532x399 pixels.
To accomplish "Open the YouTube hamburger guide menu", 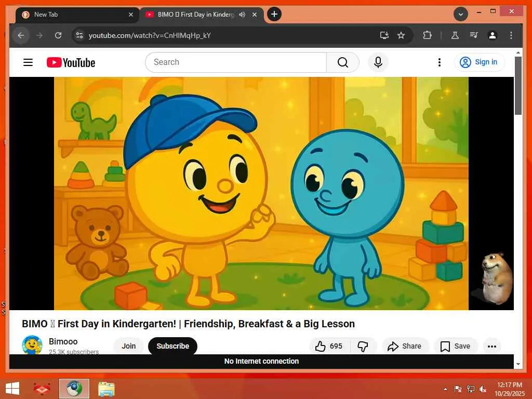I will [x=28, y=62].
